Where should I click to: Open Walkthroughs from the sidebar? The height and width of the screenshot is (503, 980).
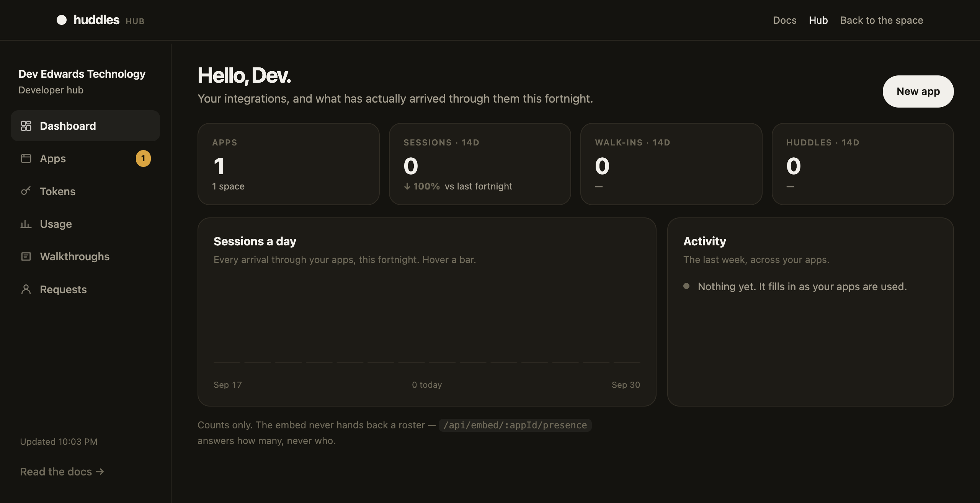coord(85,256)
